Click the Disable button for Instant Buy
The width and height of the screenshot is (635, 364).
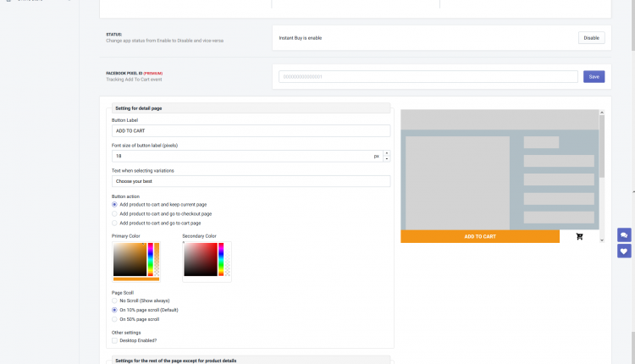click(592, 38)
